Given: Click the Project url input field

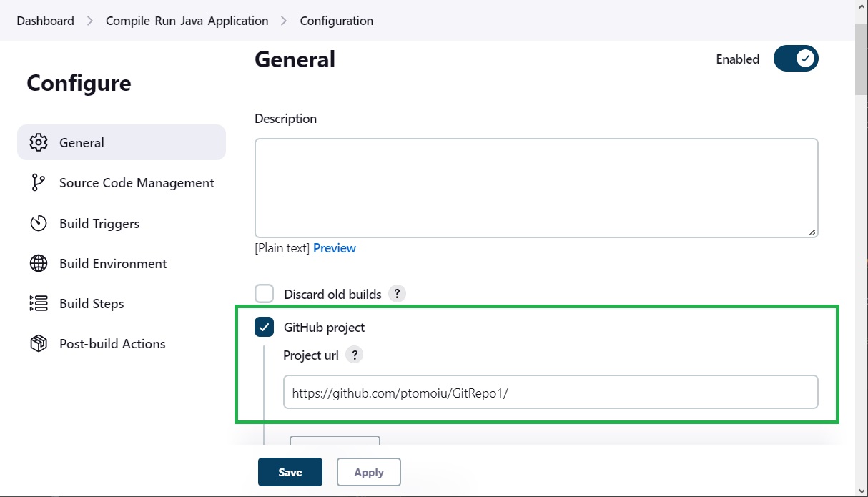Looking at the screenshot, I should [x=551, y=392].
